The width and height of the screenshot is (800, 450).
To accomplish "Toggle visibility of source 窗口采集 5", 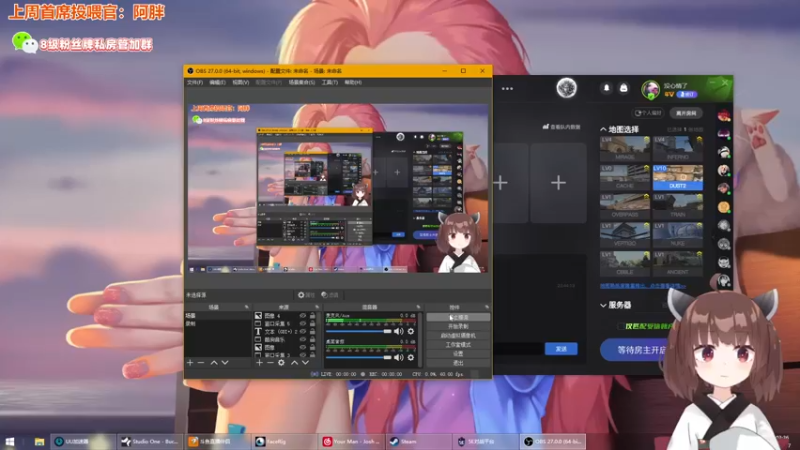I will pyautogui.click(x=303, y=323).
